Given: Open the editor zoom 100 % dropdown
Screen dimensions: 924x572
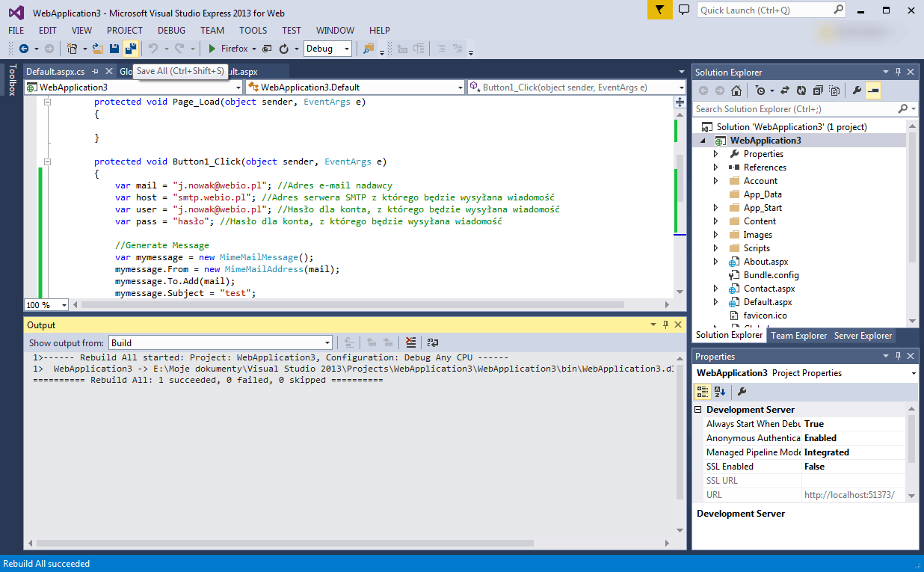Looking at the screenshot, I should [x=46, y=305].
